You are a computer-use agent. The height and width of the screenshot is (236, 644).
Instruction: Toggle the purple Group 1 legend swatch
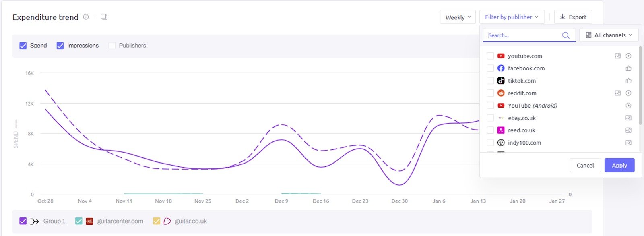pyautogui.click(x=23, y=221)
